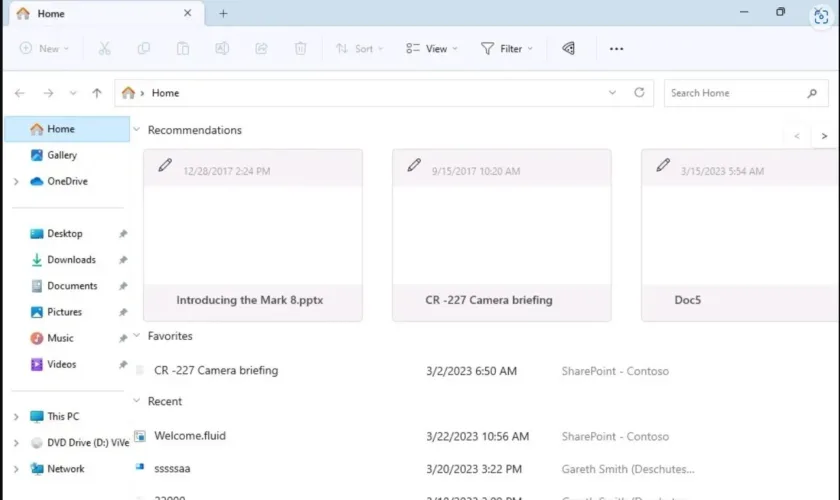Screen dimensions: 840x500
Task: Click the feedback tag icon in toolbar
Action: 568,49
